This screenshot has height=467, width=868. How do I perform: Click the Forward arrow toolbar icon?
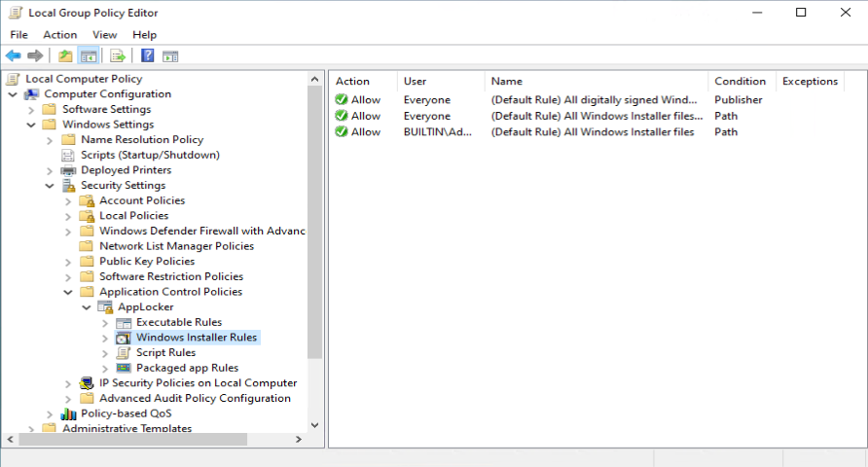coord(35,55)
